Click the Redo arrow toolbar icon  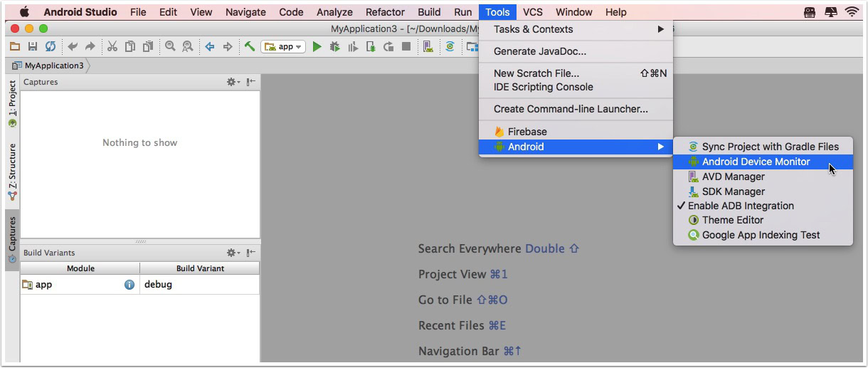pyautogui.click(x=90, y=46)
